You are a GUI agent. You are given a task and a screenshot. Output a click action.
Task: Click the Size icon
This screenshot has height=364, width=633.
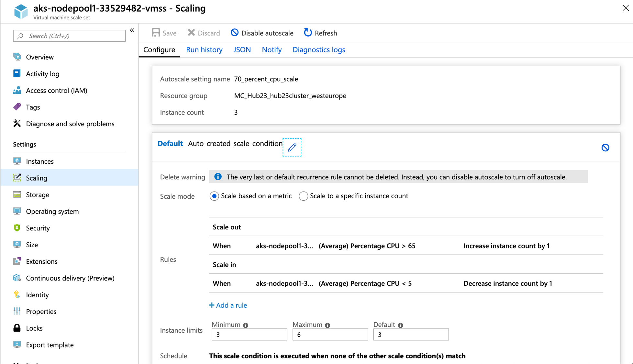17,245
